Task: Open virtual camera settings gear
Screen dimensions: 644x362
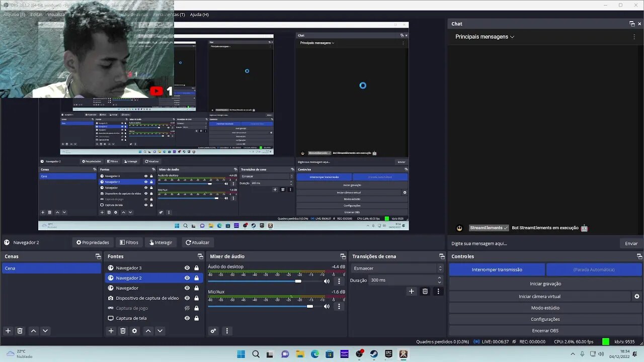Action: 637,297
